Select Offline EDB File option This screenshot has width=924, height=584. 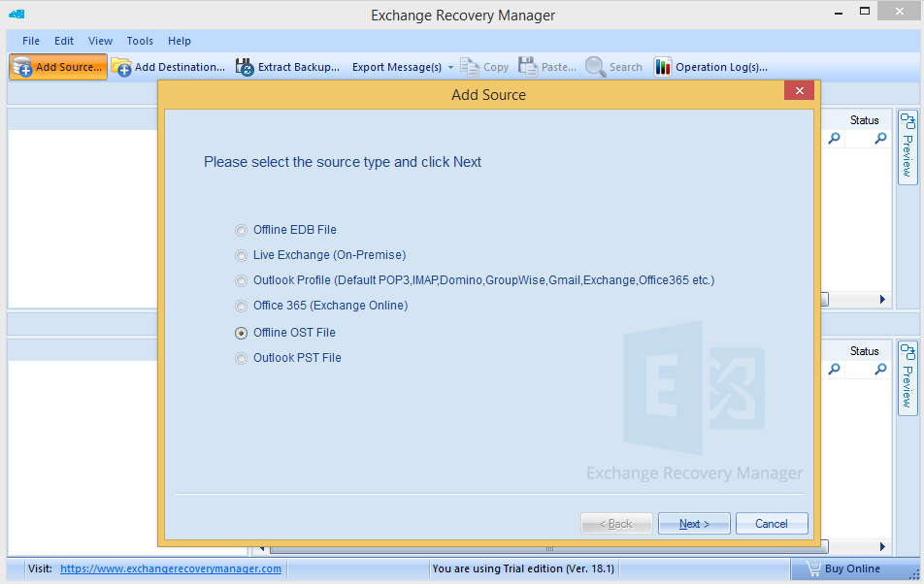pos(286,230)
